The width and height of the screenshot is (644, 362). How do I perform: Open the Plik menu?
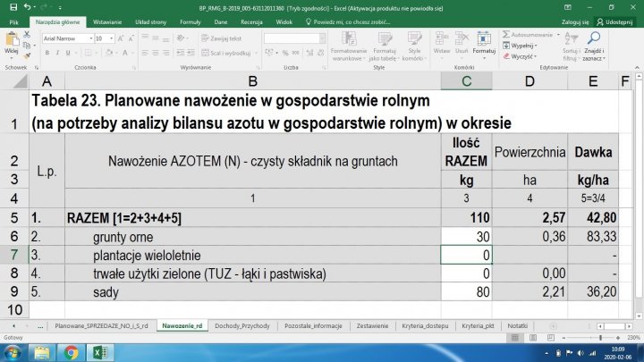point(13,22)
